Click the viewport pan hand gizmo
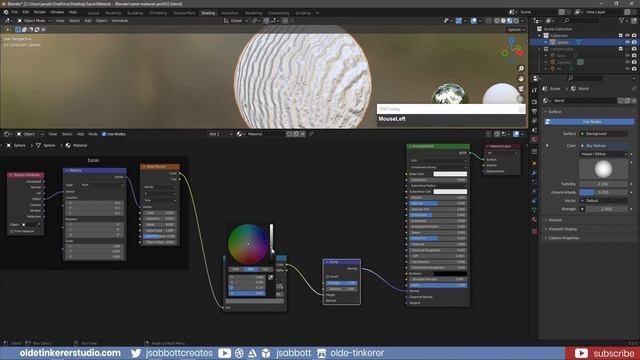 click(x=521, y=78)
